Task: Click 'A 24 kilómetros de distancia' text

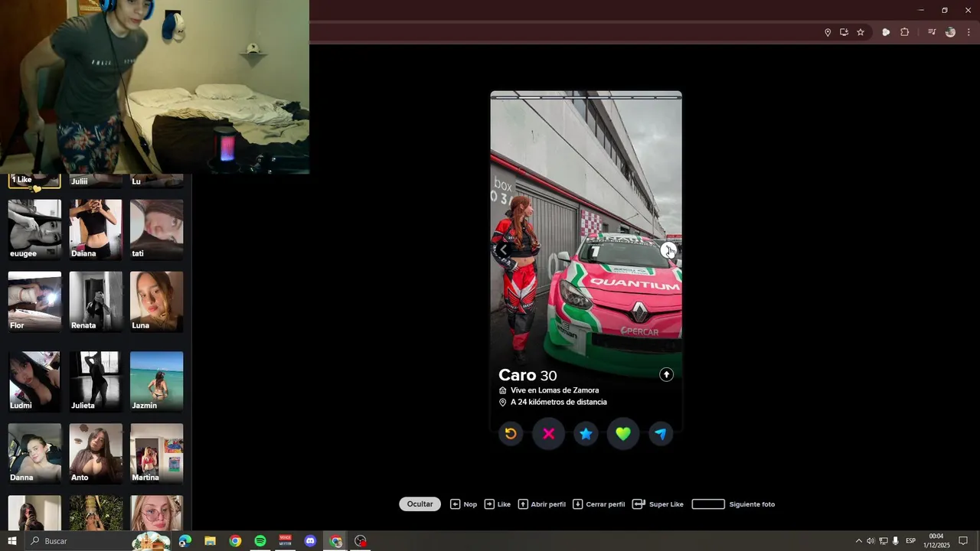Action: 559,402
